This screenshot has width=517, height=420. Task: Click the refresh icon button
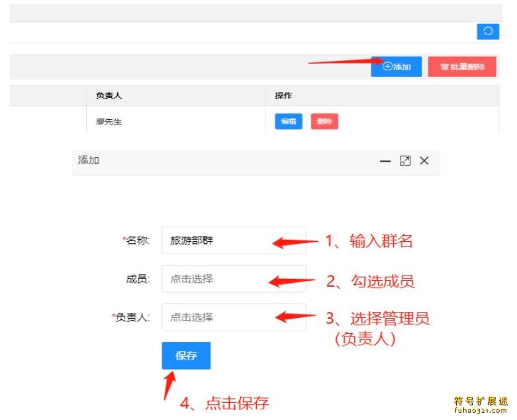(x=488, y=31)
